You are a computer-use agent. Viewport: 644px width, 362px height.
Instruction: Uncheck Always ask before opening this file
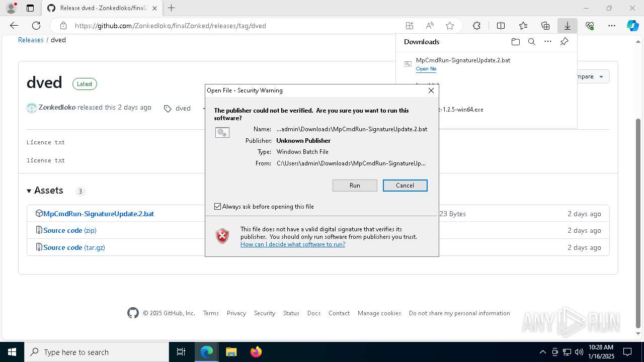coord(217,207)
